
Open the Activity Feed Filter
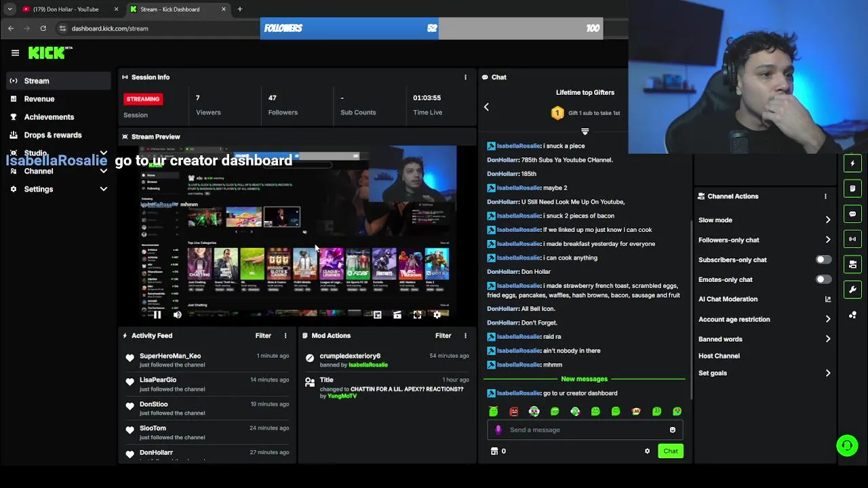click(x=263, y=335)
